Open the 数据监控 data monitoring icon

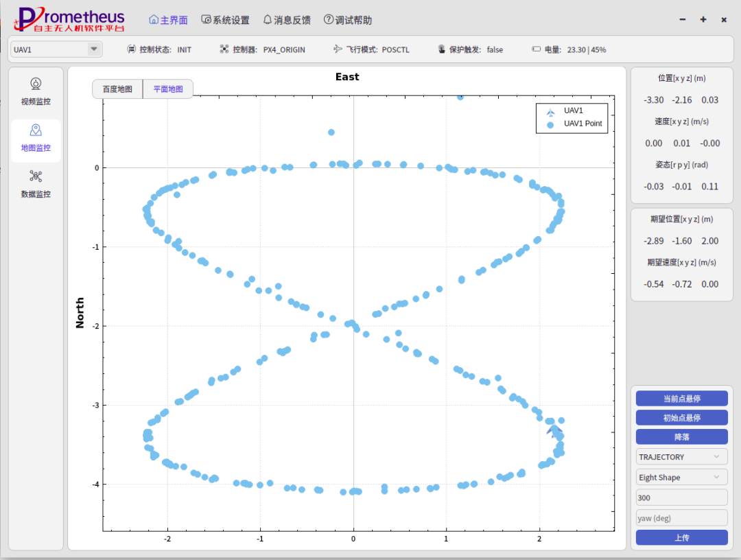point(36,177)
